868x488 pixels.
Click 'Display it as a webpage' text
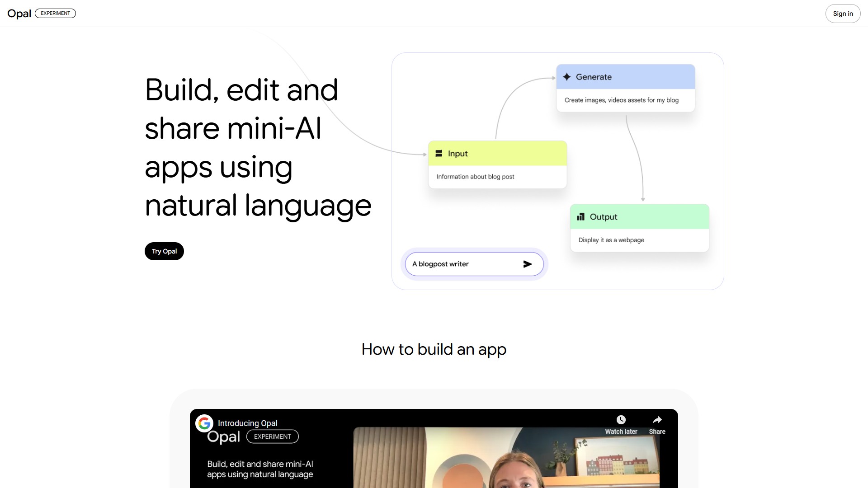(x=611, y=240)
